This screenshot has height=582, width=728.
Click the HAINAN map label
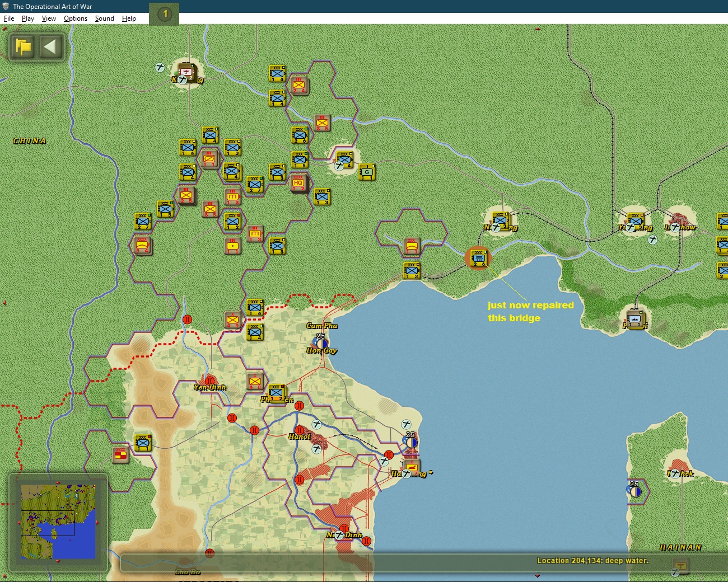pos(680,547)
